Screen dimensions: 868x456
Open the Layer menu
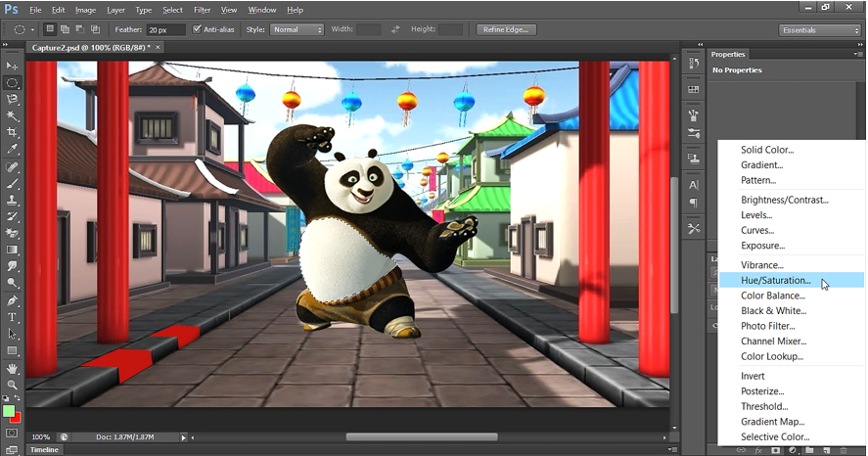[115, 10]
